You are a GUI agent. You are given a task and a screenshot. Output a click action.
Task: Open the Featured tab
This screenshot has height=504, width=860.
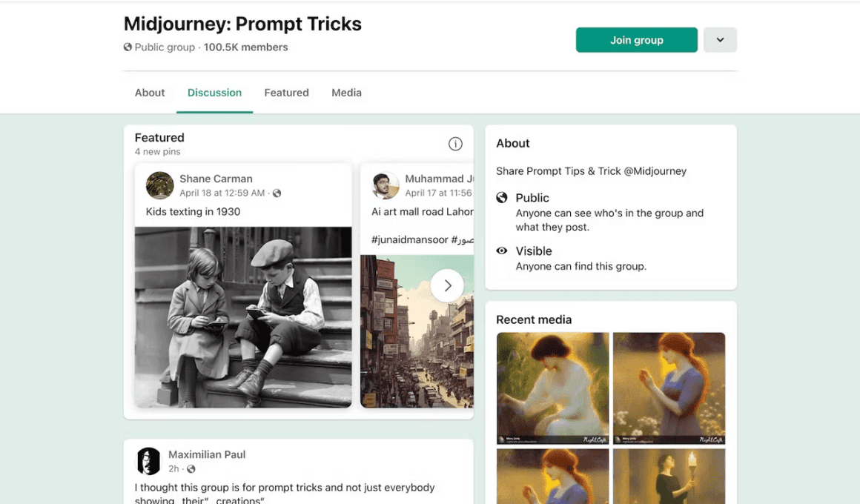pyautogui.click(x=286, y=93)
